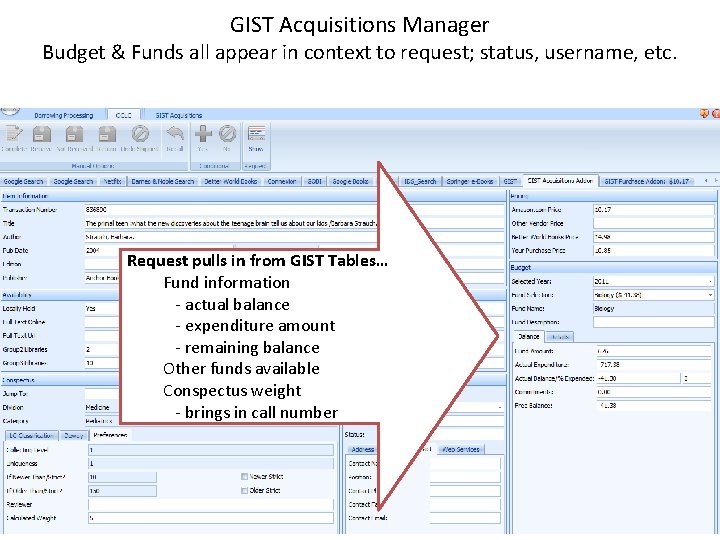Screen dimensions: 720x540
Task: Click the Author field
Action: tap(294, 237)
